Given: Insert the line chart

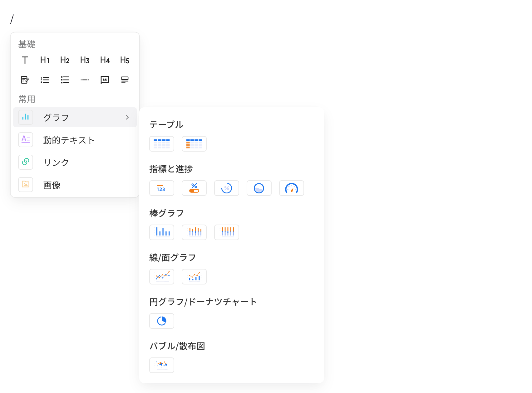Looking at the screenshot, I should 162,277.
